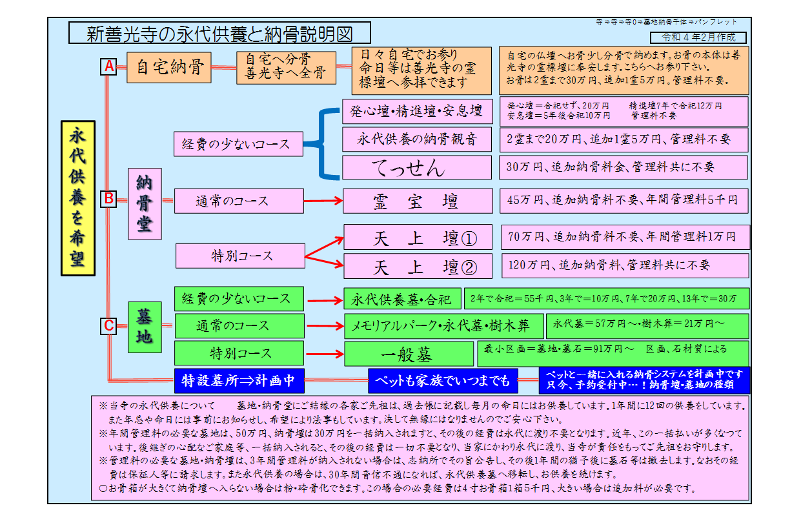Click the note line starting ※管理料の必要な墓地•納骨壇は
This screenshot has height=532, width=801.
click(x=420, y=460)
